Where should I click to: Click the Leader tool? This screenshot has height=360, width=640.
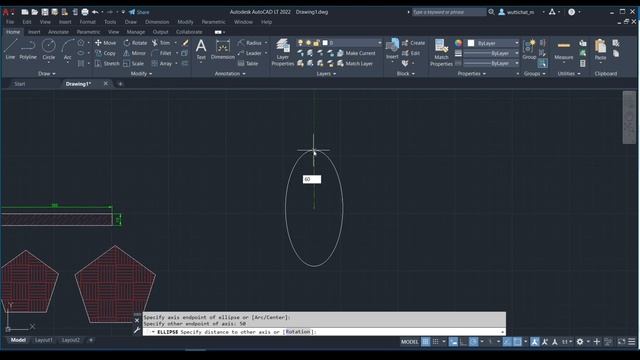click(x=249, y=53)
